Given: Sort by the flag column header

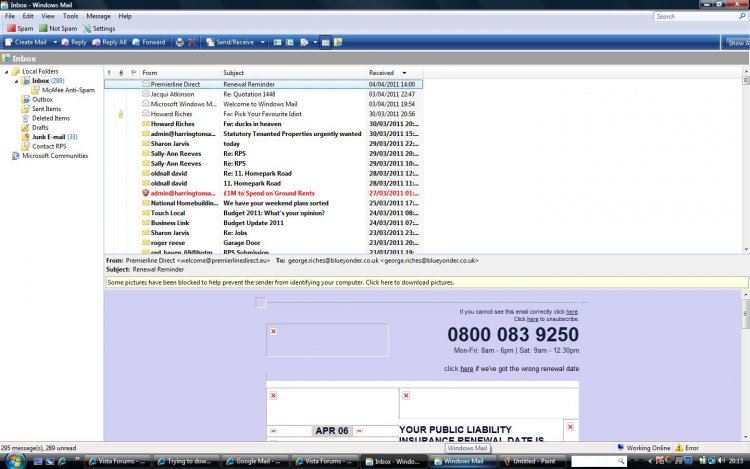Looking at the screenshot, I should 133,73.
